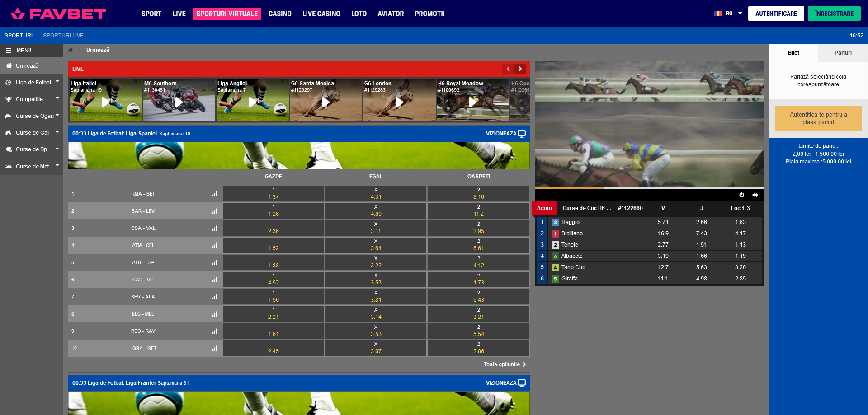Viewport: 868px width, 415px height.
Task: Open the RO language dropdown
Action: pos(728,14)
